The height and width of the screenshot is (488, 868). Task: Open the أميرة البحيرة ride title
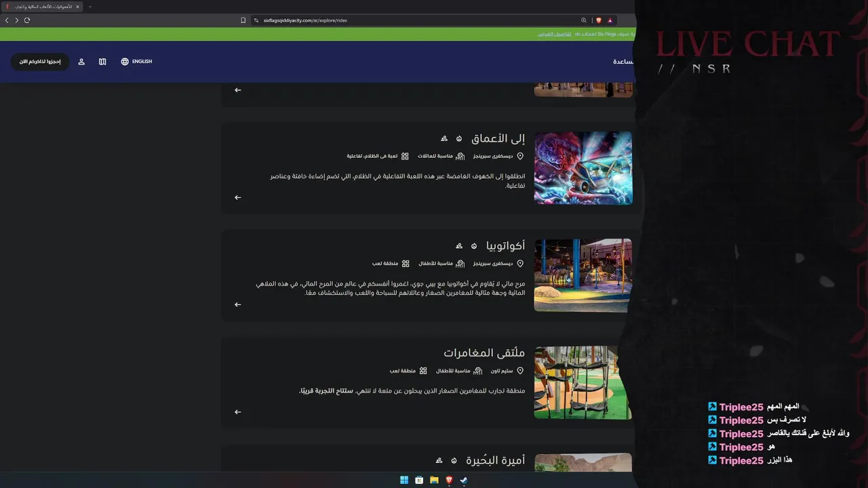pyautogui.click(x=496, y=460)
